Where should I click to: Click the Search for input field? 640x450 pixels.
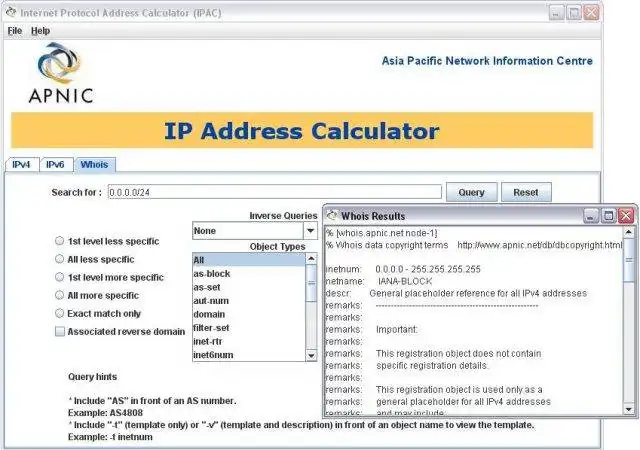(x=275, y=192)
